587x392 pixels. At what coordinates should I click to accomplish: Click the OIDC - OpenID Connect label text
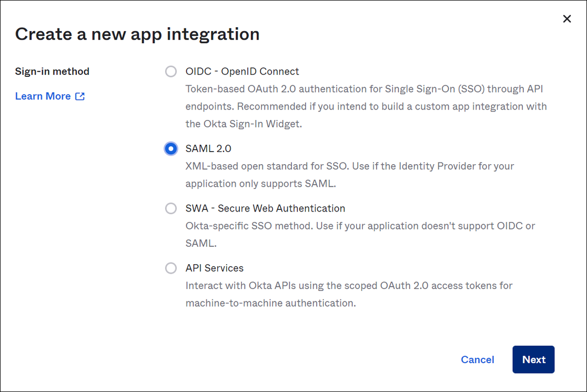(x=242, y=71)
